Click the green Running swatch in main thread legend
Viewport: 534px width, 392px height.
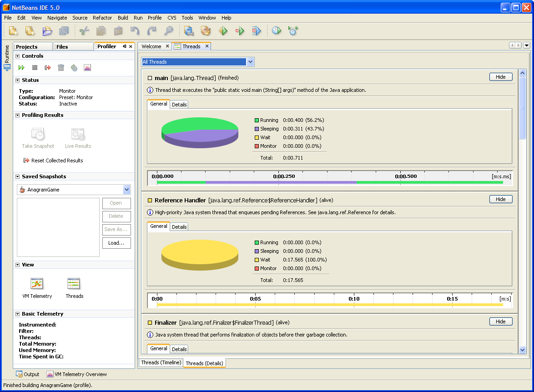[x=257, y=120]
